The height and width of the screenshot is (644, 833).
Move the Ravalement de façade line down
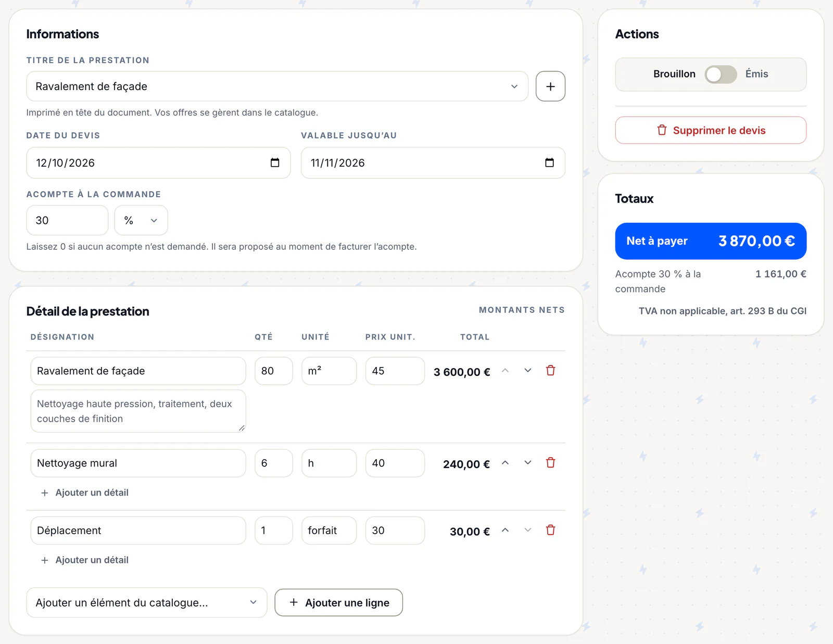528,371
